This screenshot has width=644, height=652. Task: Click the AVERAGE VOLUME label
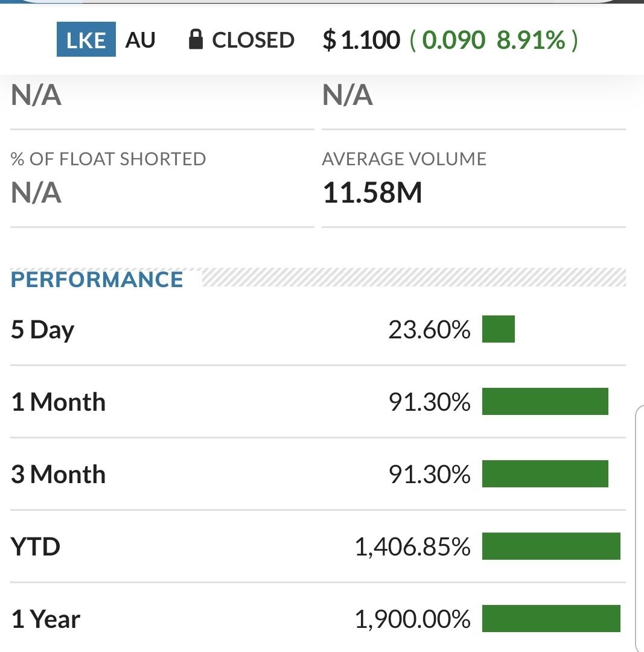(404, 159)
